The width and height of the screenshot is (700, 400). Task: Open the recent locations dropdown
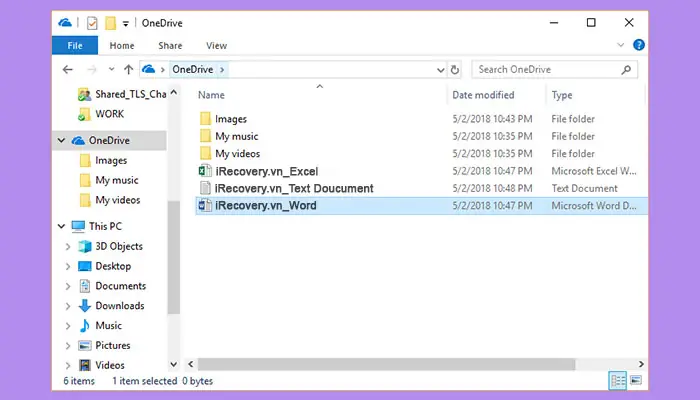(x=111, y=70)
